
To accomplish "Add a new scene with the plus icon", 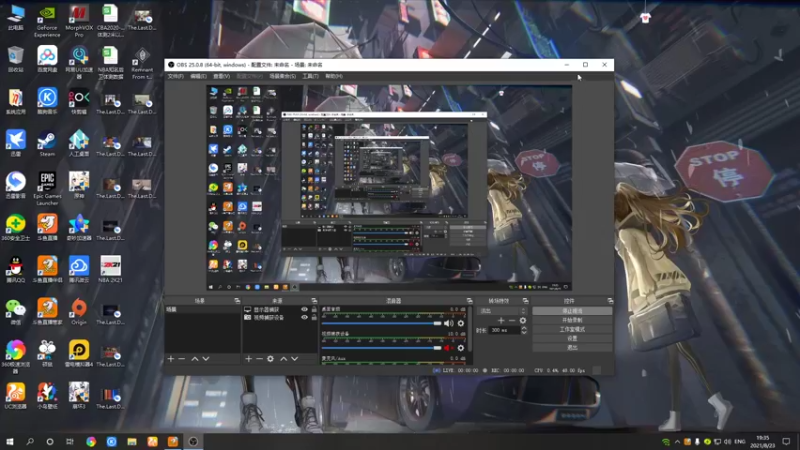I will [171, 359].
